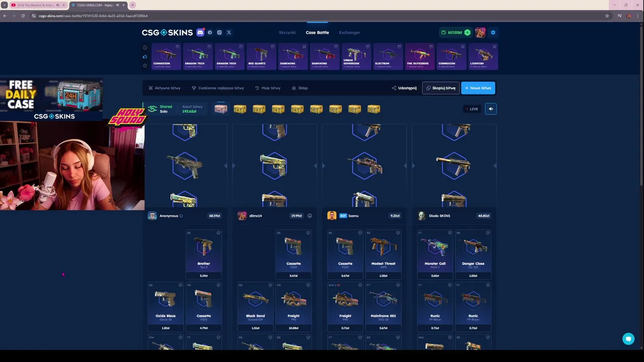Open the blue settings gear icon

[x=493, y=32]
